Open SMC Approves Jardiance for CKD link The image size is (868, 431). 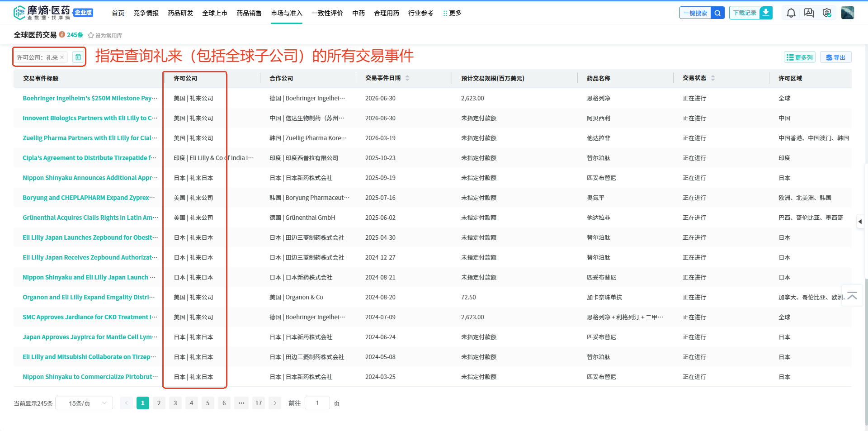[x=90, y=317]
